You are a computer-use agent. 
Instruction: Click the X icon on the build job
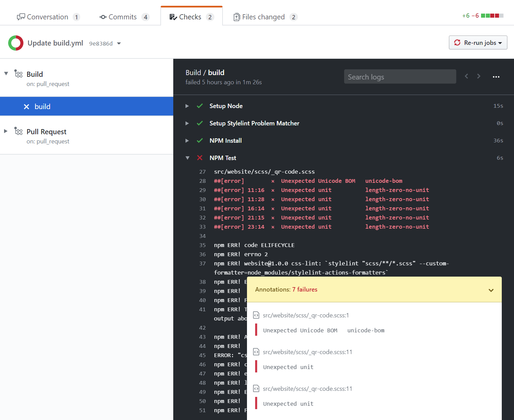26,107
